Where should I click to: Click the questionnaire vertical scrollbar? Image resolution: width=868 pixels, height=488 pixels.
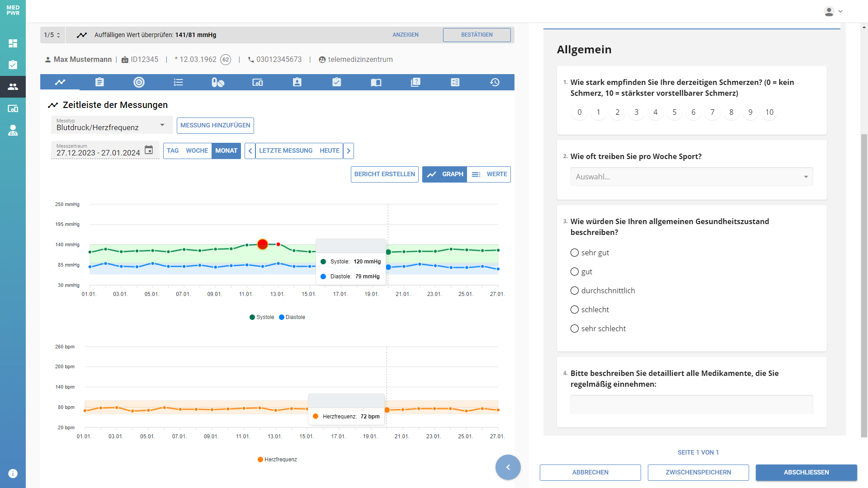click(864, 286)
